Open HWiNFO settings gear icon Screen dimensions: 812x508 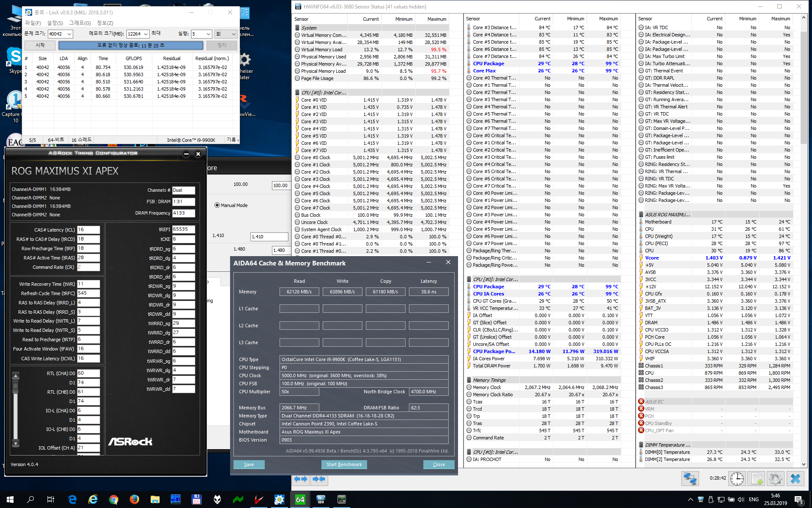pos(776,479)
